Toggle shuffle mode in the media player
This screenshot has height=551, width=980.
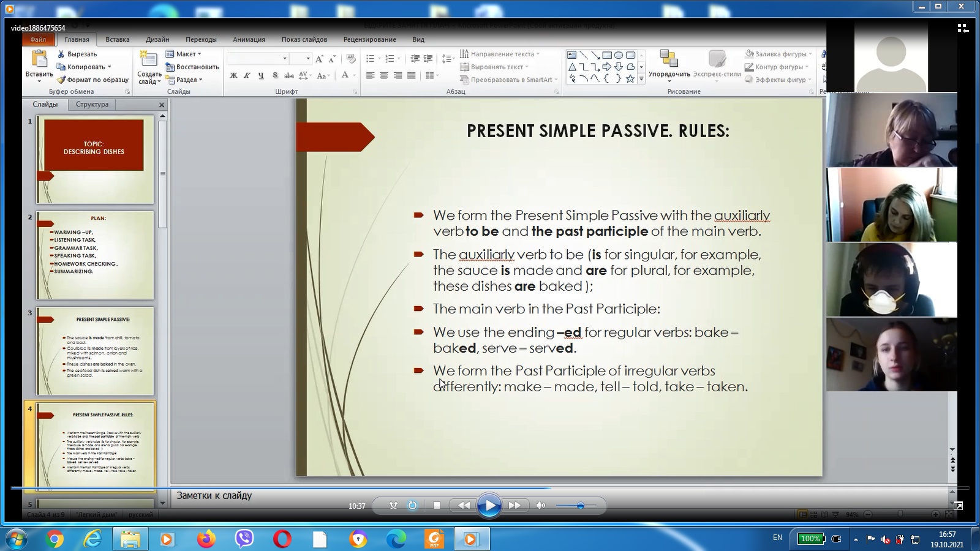tap(393, 506)
